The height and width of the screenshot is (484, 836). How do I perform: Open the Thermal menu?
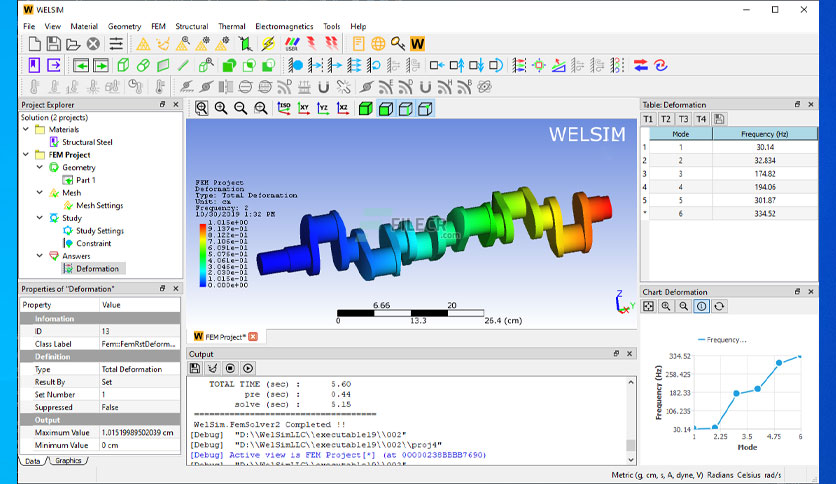point(231,26)
